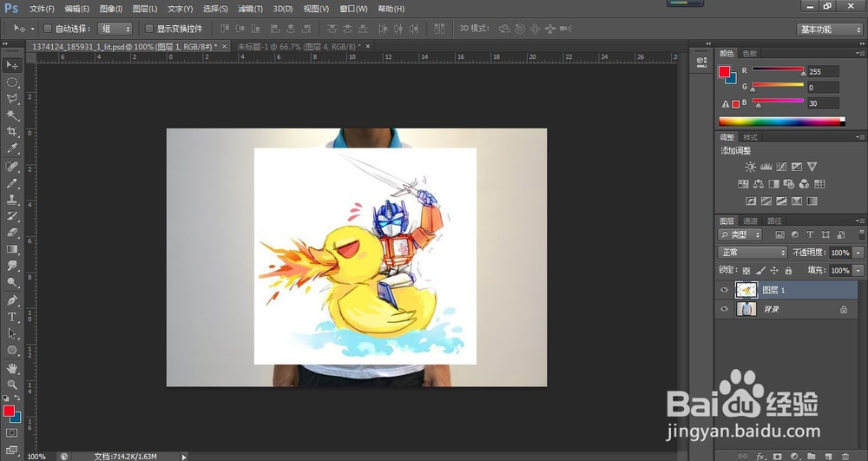The height and width of the screenshot is (461, 868).
Task: Switch to the 色板 tab
Action: point(750,53)
